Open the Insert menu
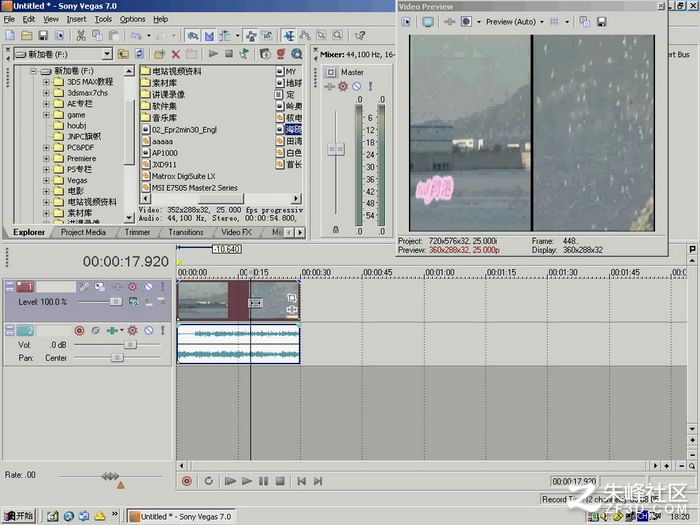This screenshot has width=700, height=525. pyautogui.click(x=76, y=19)
